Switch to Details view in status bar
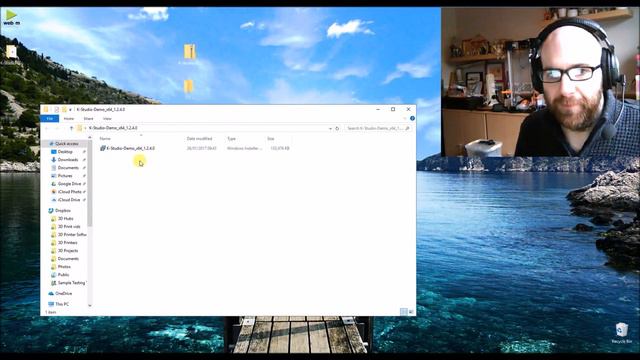 404,312
